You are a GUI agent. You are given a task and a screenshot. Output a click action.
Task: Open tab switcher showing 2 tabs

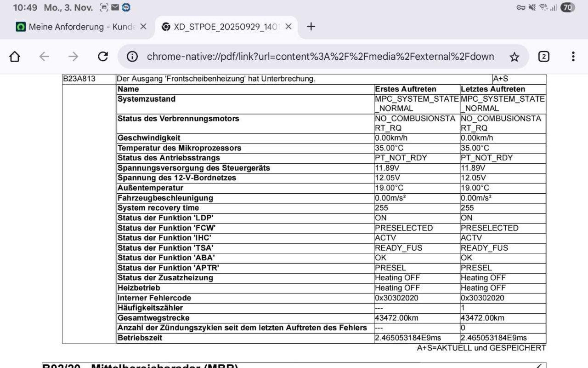tap(543, 57)
